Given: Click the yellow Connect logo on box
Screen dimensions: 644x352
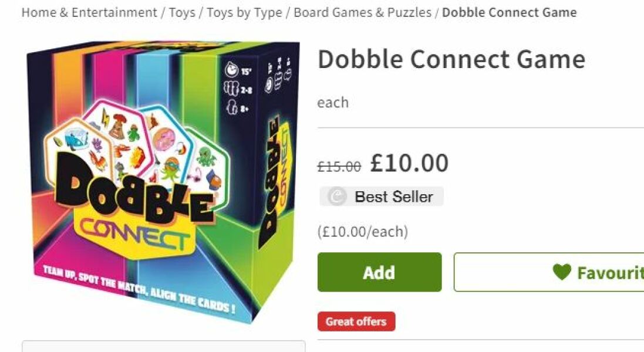Looking at the screenshot, I should 133,236.
